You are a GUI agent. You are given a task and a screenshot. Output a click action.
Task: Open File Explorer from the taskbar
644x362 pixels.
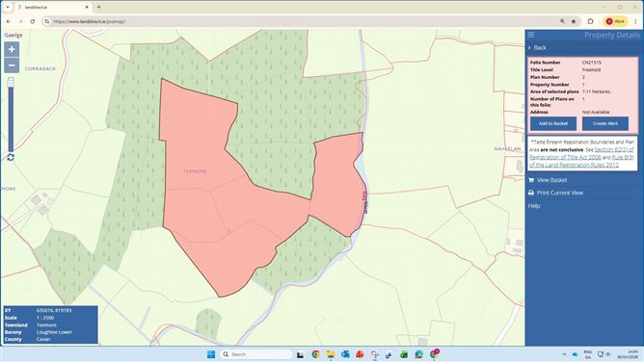[331, 354]
